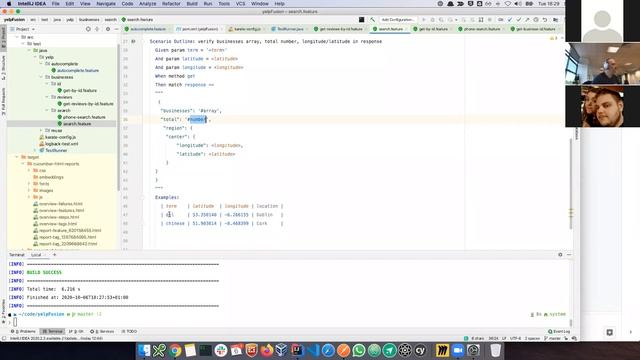Viewport: 640px width, 360px height.
Task: Open the File menu
Action: pyautogui.click(x=56, y=4)
